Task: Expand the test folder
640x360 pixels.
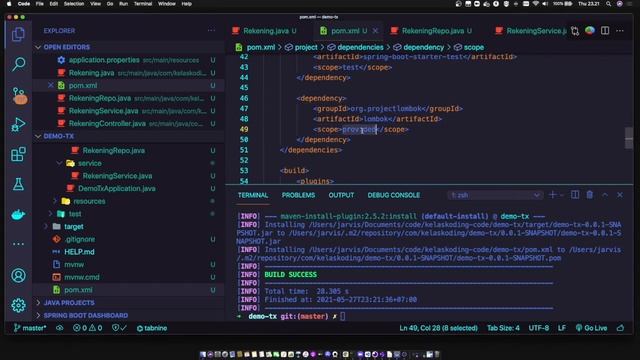Action: (51, 214)
